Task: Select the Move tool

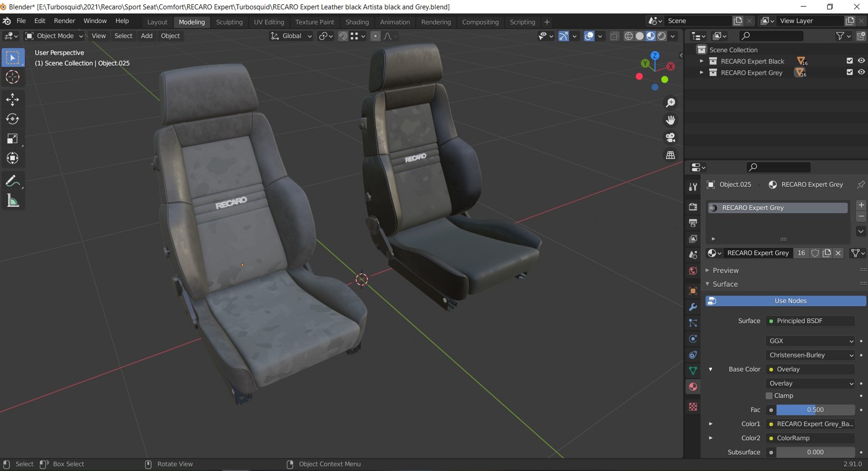Action: click(x=13, y=100)
